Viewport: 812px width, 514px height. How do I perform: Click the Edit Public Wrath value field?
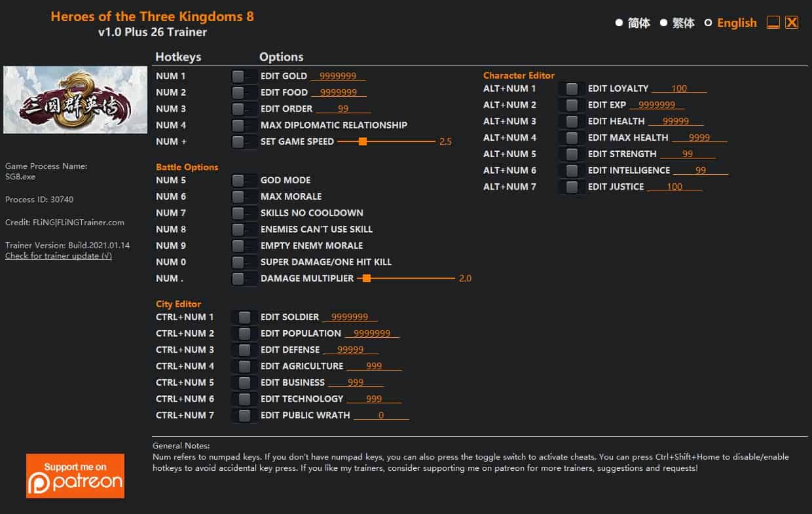[381, 415]
